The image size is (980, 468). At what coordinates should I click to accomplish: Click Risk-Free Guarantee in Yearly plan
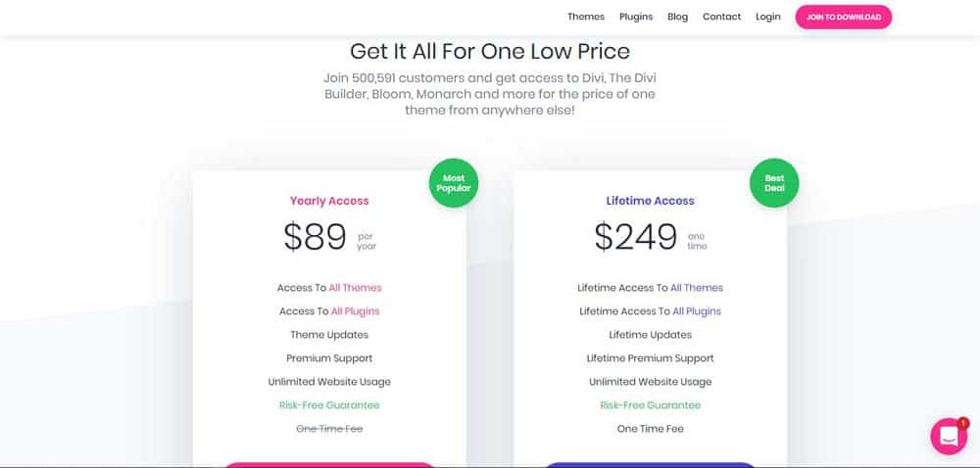pos(329,405)
